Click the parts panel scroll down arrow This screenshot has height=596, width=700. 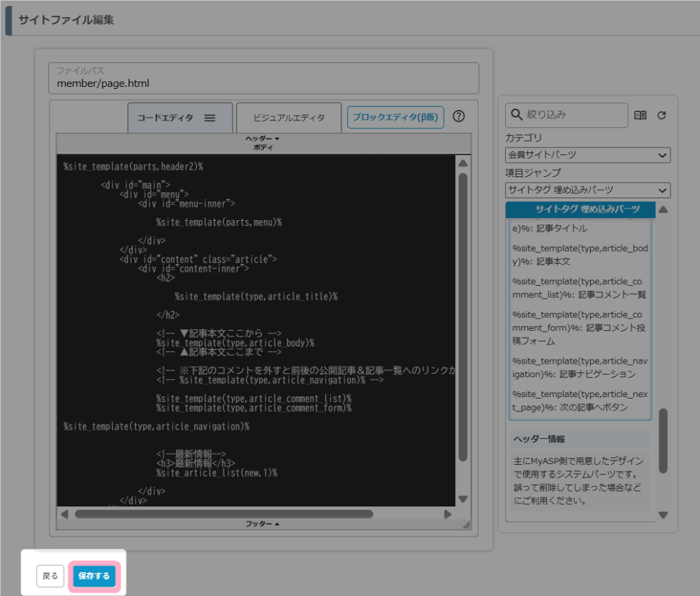[x=662, y=515]
